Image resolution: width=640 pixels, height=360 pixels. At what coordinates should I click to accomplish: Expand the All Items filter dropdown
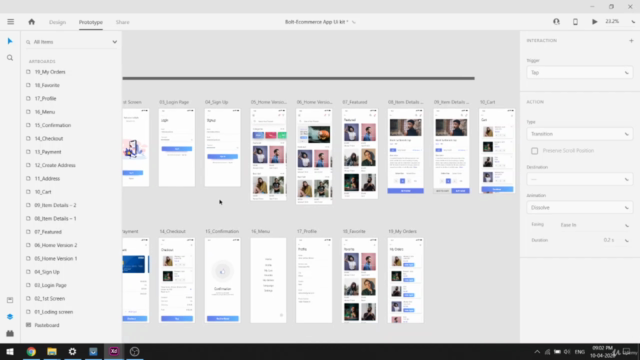(114, 42)
